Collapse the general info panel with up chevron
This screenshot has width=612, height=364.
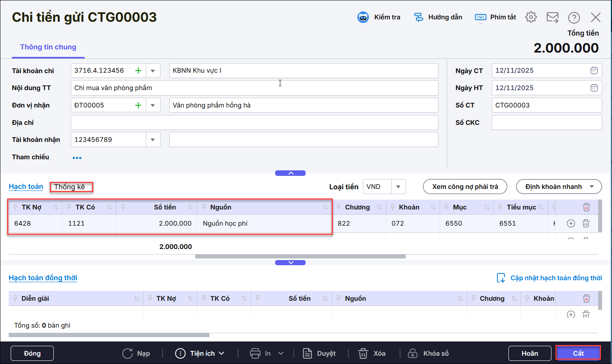[x=290, y=173]
